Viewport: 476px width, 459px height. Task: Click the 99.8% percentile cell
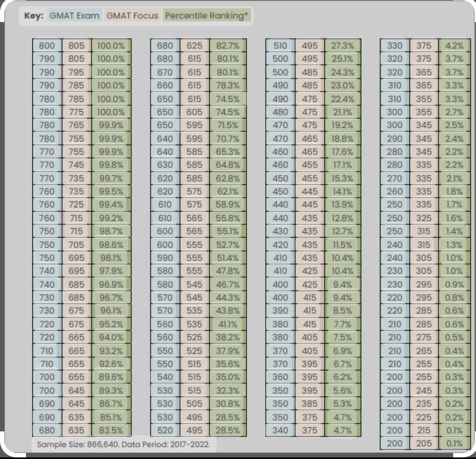click(x=111, y=165)
